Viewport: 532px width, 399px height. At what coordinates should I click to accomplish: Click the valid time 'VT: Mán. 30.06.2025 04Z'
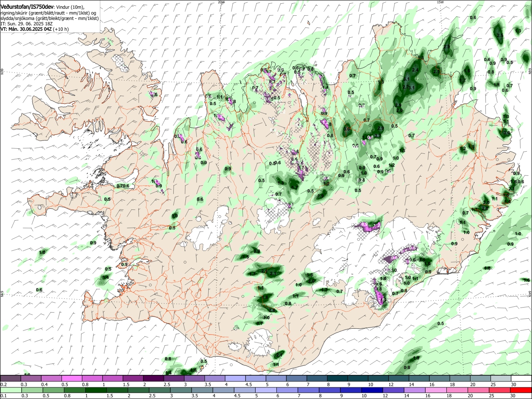26,29
